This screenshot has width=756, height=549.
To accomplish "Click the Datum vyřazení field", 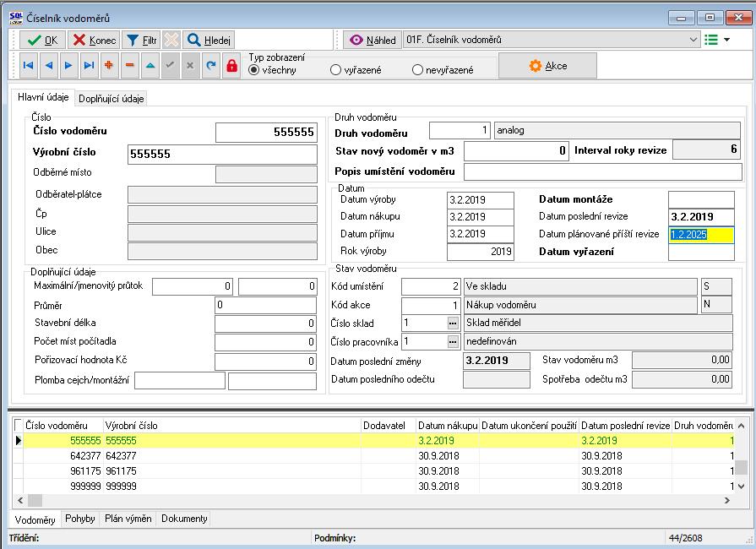I will (702, 252).
